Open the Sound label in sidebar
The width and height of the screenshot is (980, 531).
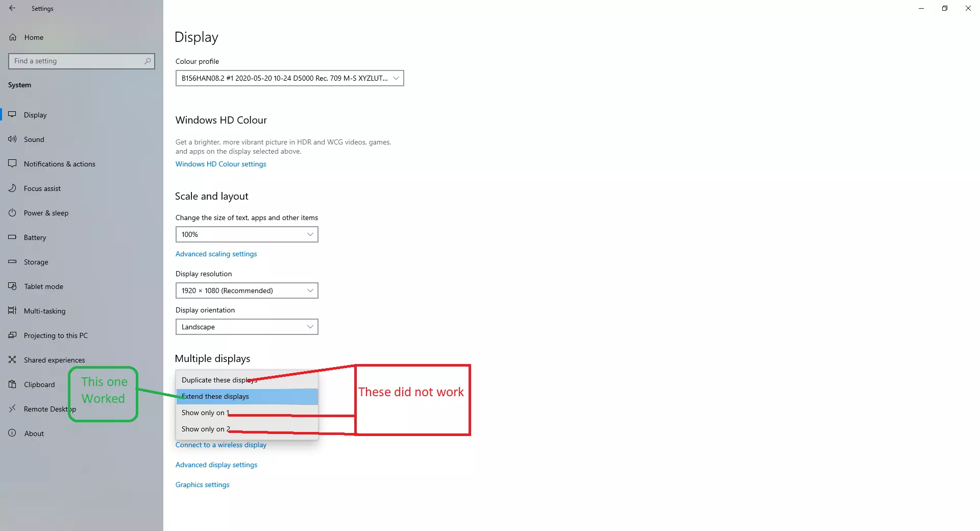pos(34,139)
